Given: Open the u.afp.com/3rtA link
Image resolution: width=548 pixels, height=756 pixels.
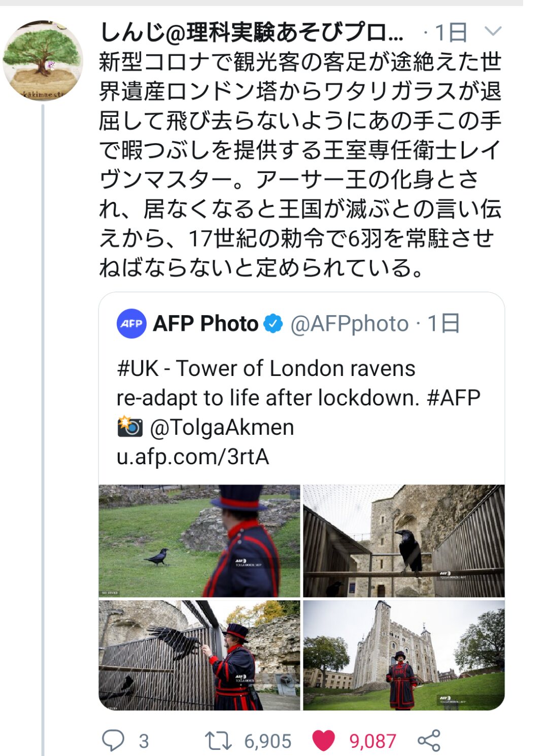Looking at the screenshot, I should [x=192, y=457].
